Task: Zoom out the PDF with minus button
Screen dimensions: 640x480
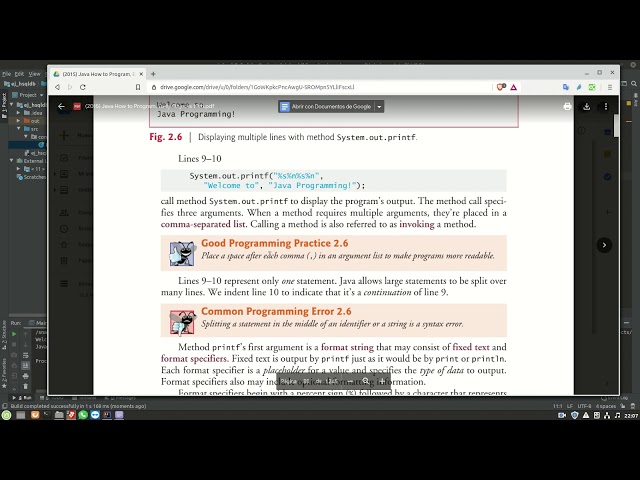Action: 350,381
